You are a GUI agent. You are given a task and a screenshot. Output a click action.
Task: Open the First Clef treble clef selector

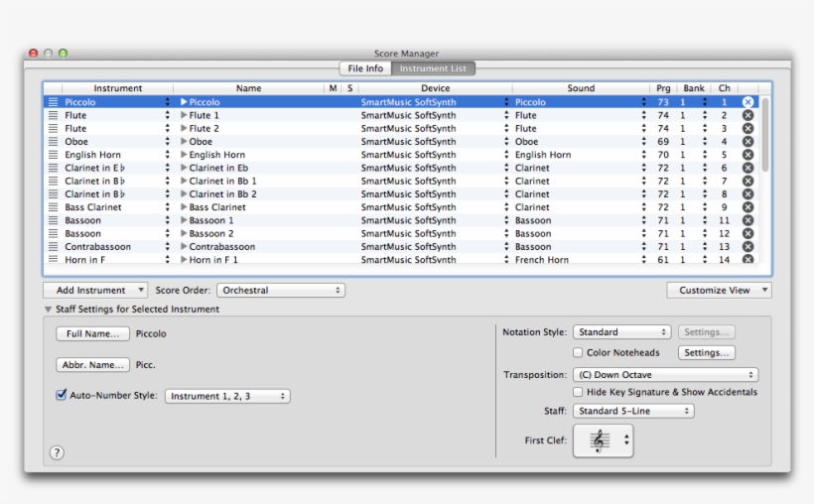click(x=604, y=441)
